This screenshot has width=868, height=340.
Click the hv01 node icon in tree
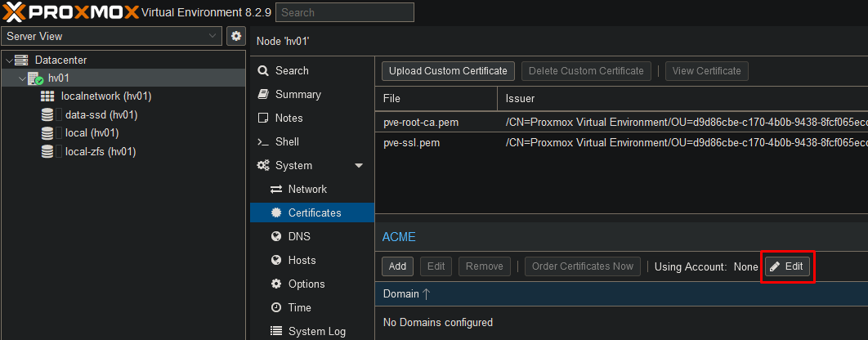point(35,78)
